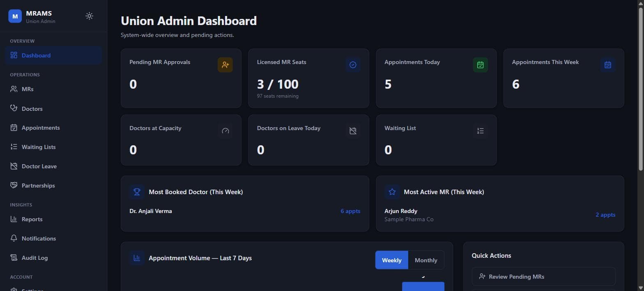
Task: Open Doctor Leave in the sidebar
Action: coord(53,166)
